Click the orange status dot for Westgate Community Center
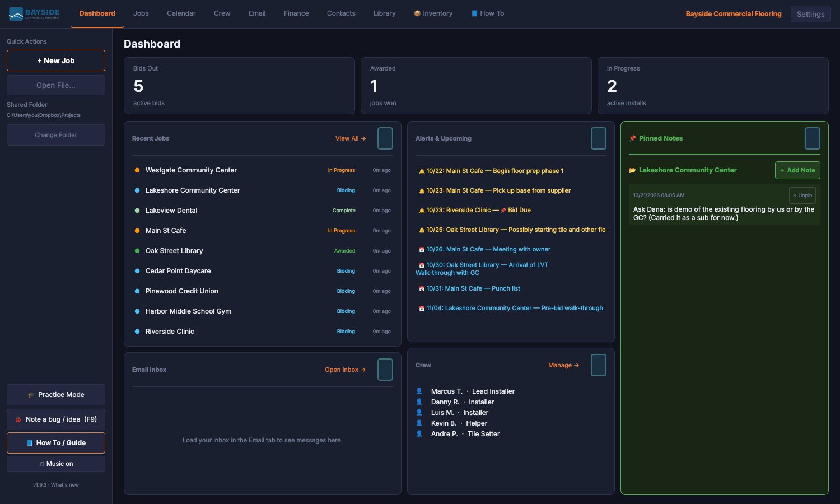This screenshot has height=504, width=840. 137,170
